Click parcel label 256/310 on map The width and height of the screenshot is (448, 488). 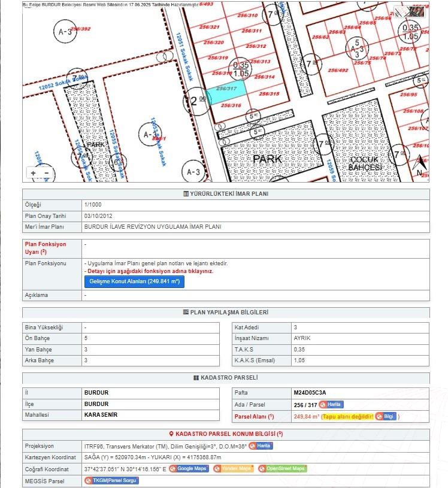pos(247,15)
